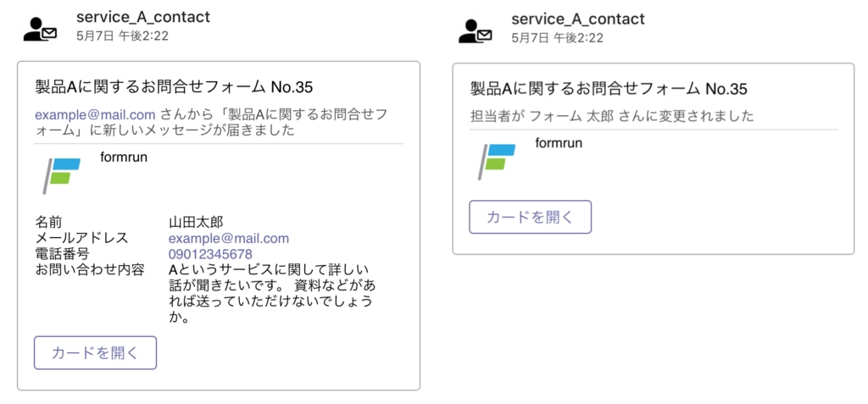Viewport: 868px width, 404px height.
Task: Click the formrun text in left card
Action: pyautogui.click(x=123, y=156)
